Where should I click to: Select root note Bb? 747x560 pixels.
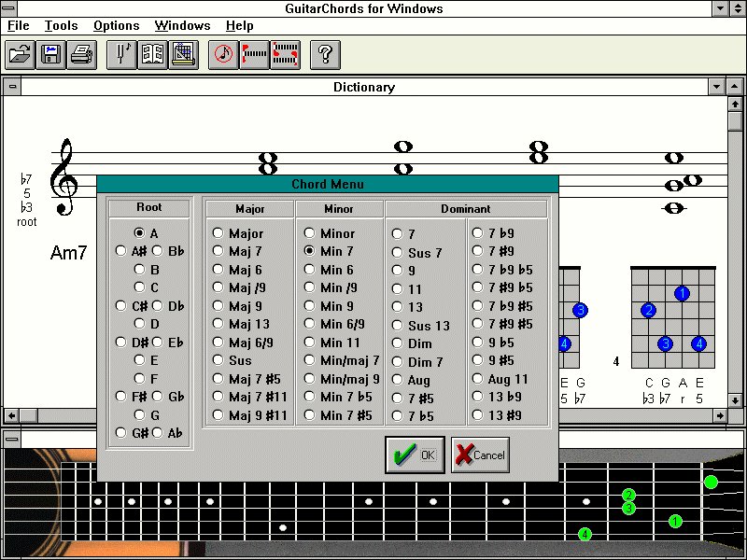pyautogui.click(x=168, y=251)
